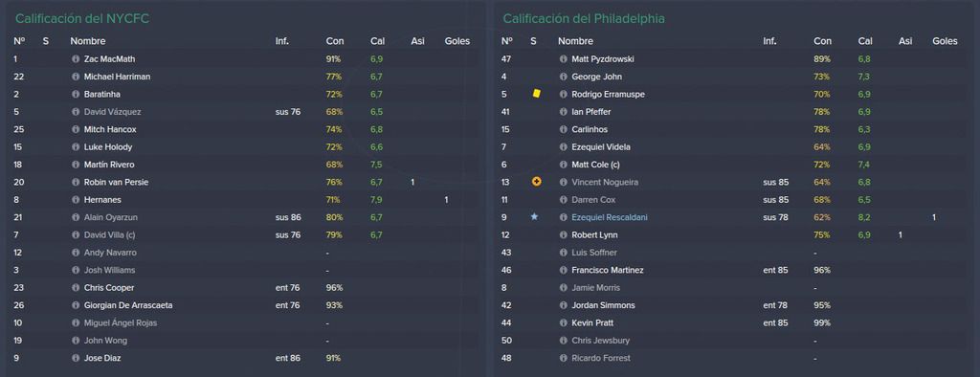The width and height of the screenshot is (980, 377).
Task: Click injury icon on Vincent Nogueira row
Action: click(x=536, y=182)
